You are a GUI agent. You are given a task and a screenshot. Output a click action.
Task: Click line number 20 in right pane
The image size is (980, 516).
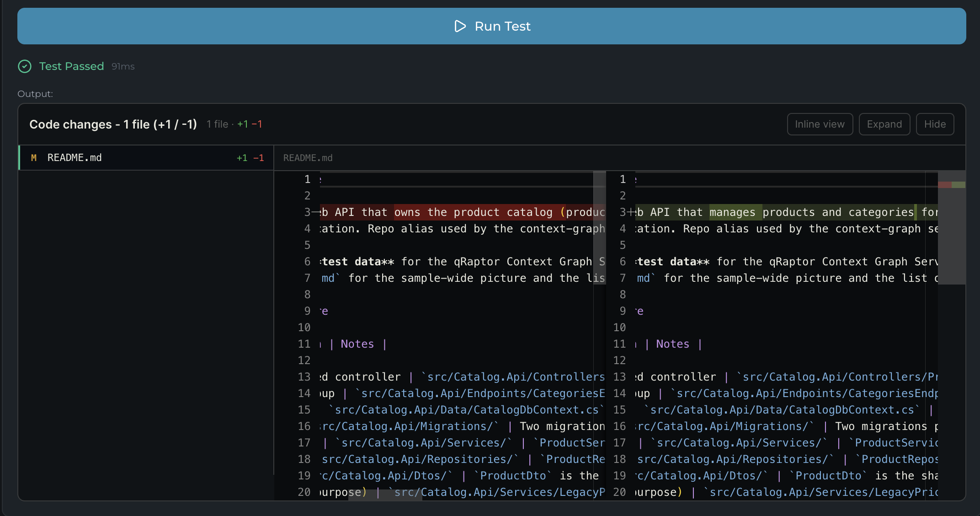click(619, 492)
